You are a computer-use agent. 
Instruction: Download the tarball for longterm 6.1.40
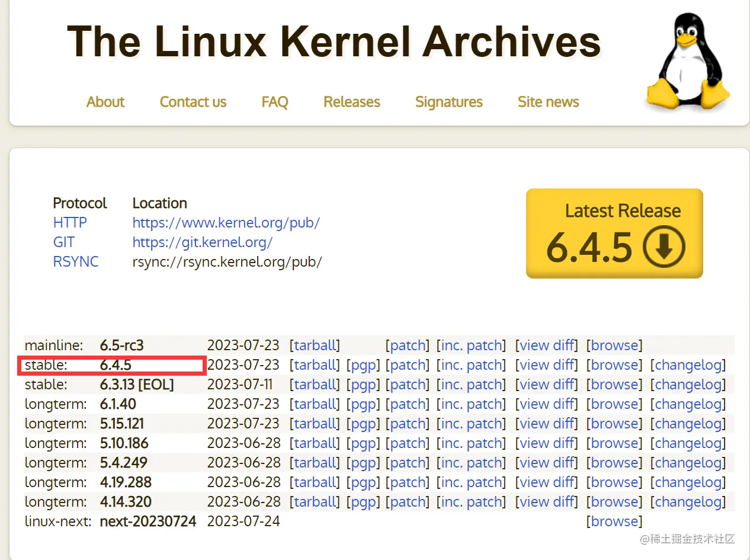315,404
